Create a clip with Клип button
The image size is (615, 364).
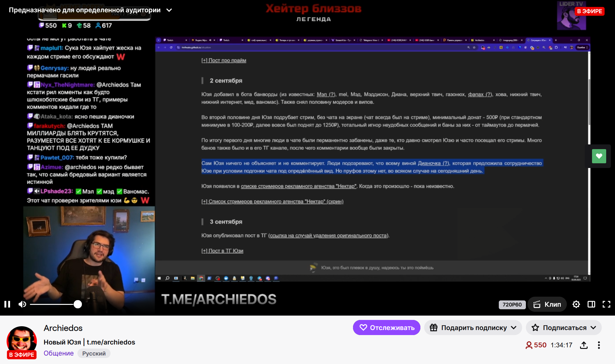[547, 305]
